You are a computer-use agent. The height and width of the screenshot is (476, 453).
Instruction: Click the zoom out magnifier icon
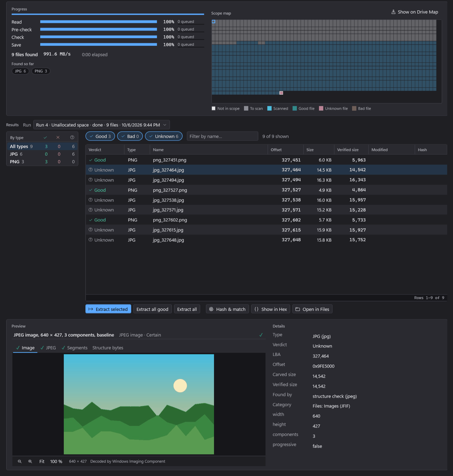(x=20, y=461)
